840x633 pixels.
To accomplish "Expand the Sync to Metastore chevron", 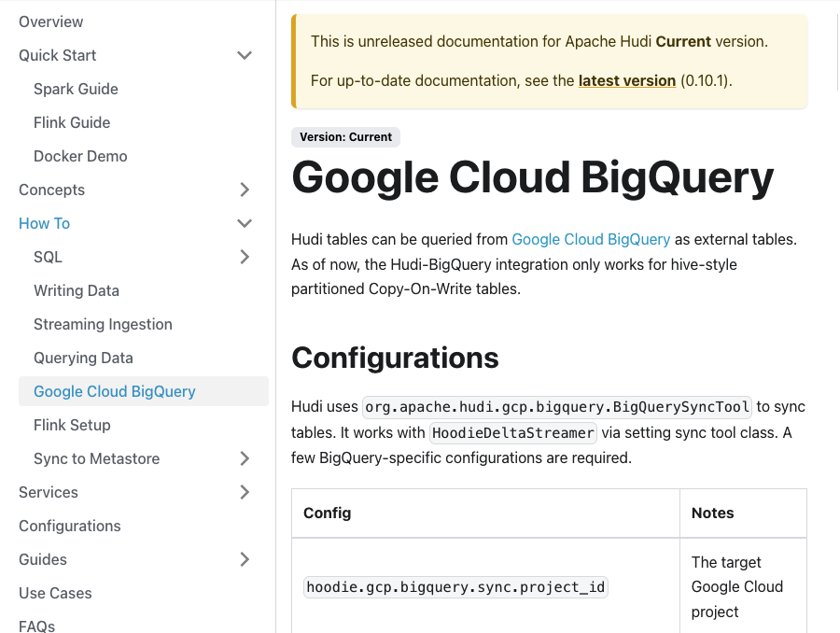I will (245, 458).
